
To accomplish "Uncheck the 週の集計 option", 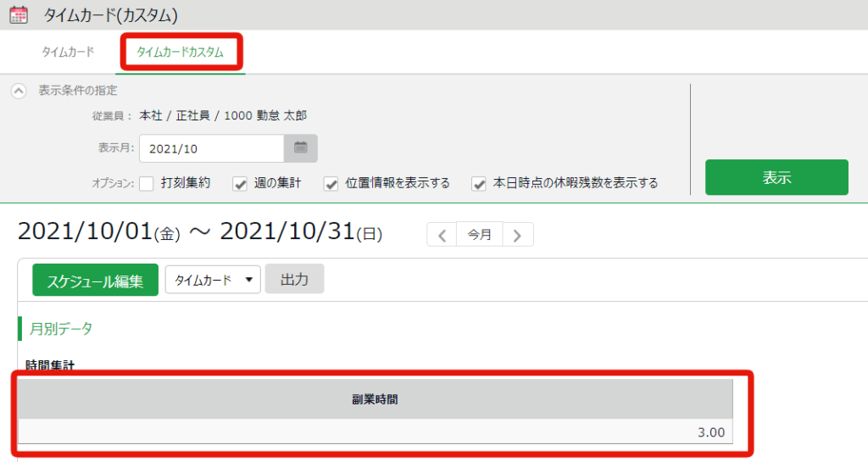I will pos(240,184).
